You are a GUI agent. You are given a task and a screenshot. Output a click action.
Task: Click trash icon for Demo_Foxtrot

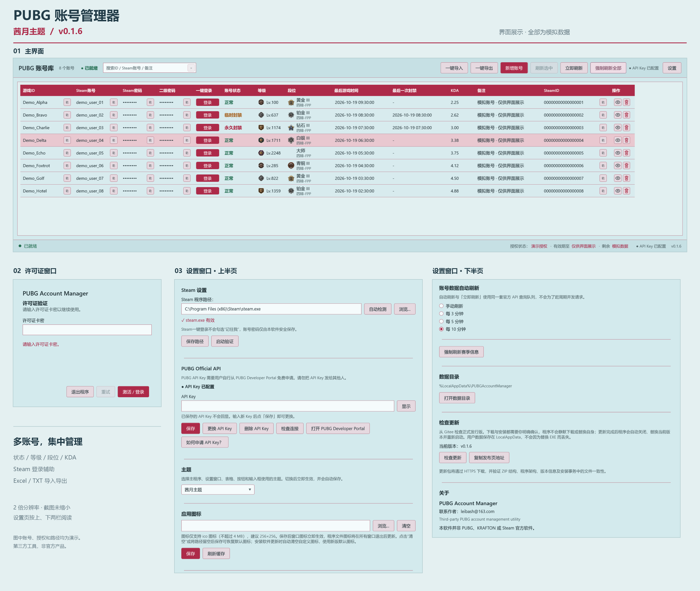click(x=626, y=165)
